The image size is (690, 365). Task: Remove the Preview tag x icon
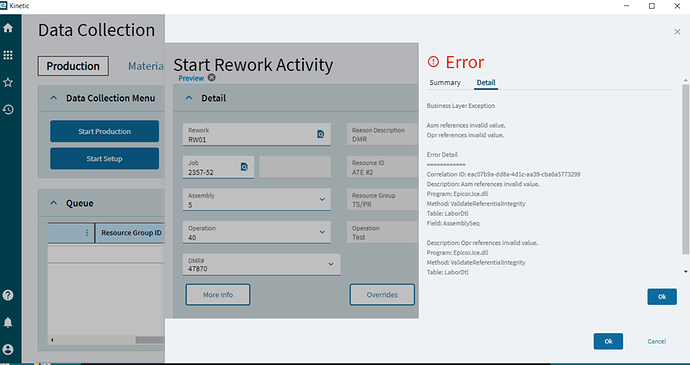pos(212,78)
